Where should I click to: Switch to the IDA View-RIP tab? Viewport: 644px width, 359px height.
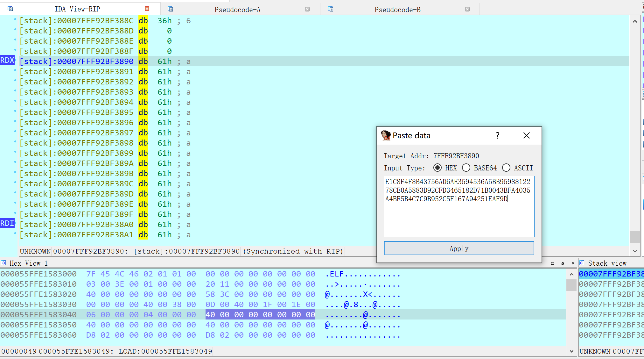point(77,9)
